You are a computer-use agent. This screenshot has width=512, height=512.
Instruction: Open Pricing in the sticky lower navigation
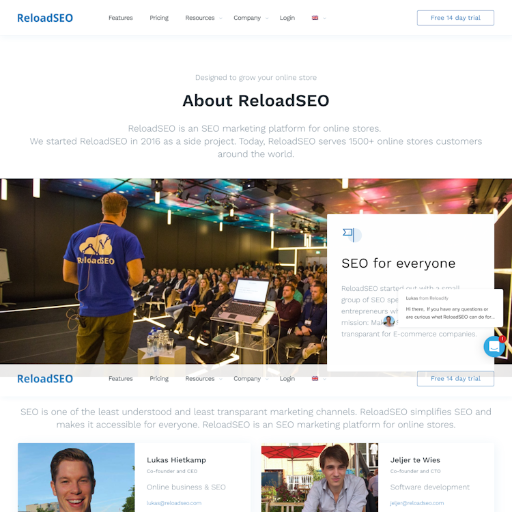coord(159,379)
